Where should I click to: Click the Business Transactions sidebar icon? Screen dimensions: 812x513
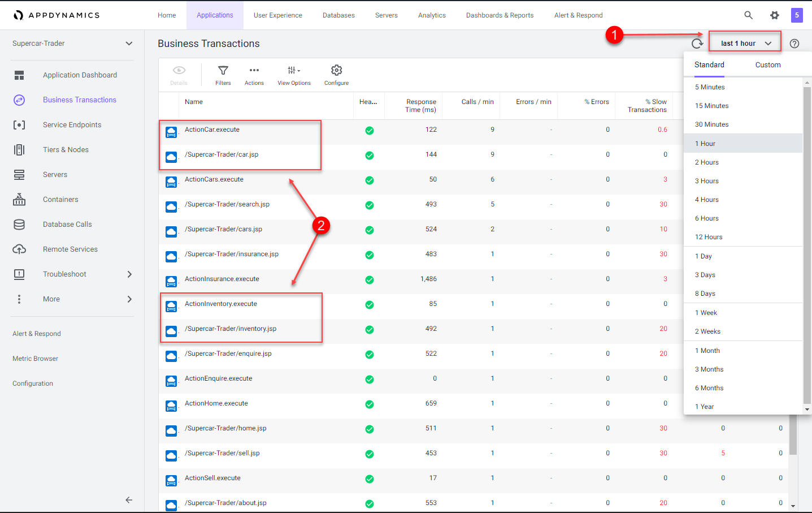tap(19, 100)
